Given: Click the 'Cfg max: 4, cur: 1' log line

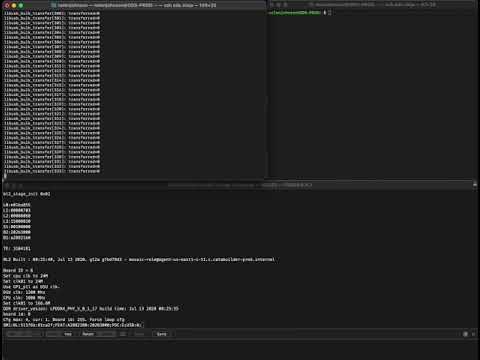Looking at the screenshot, I should pyautogui.click(x=64, y=319).
